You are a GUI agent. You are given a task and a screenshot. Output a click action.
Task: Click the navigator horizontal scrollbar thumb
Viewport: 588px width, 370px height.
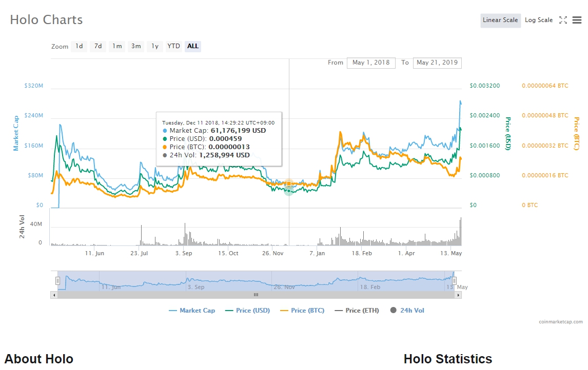point(256,295)
